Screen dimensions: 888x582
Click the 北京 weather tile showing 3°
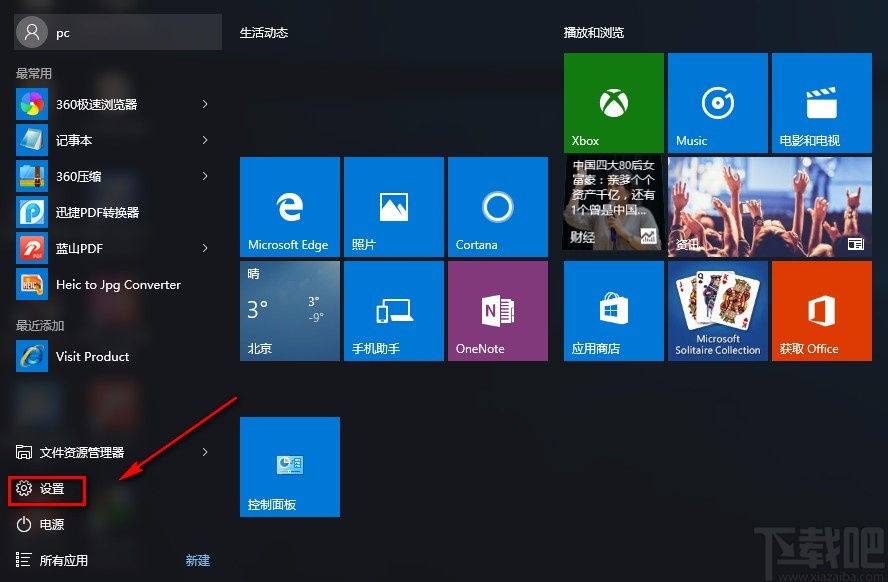tap(289, 310)
